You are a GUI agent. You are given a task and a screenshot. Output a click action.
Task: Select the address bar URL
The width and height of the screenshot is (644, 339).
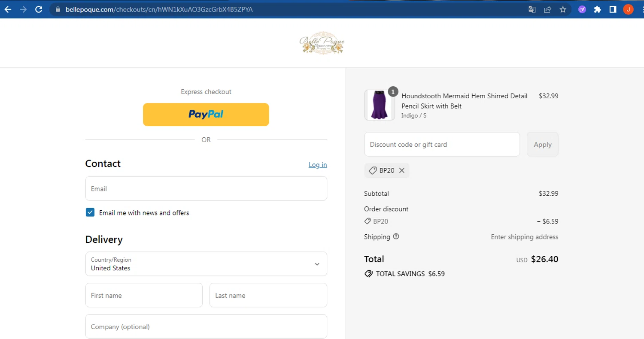click(159, 9)
